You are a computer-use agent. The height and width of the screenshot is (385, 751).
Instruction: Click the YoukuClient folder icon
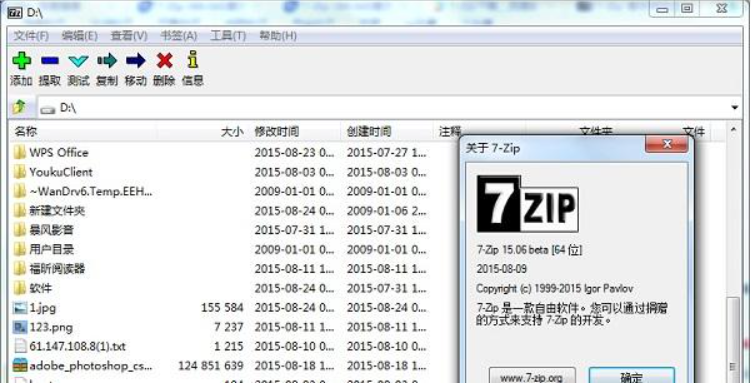point(20,172)
